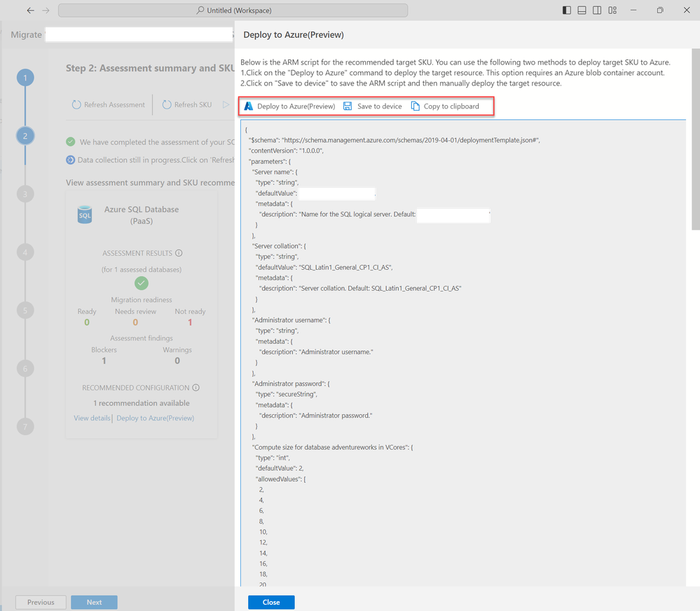Click Save to device command
This screenshot has width=700, height=611.
[x=373, y=107]
